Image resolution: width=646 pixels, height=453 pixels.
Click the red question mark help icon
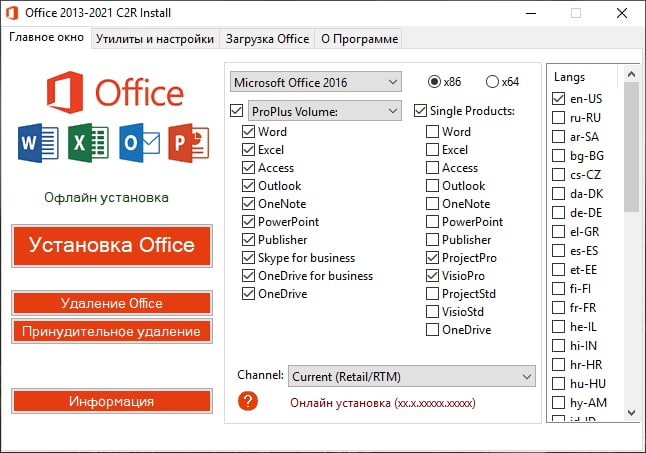(249, 401)
